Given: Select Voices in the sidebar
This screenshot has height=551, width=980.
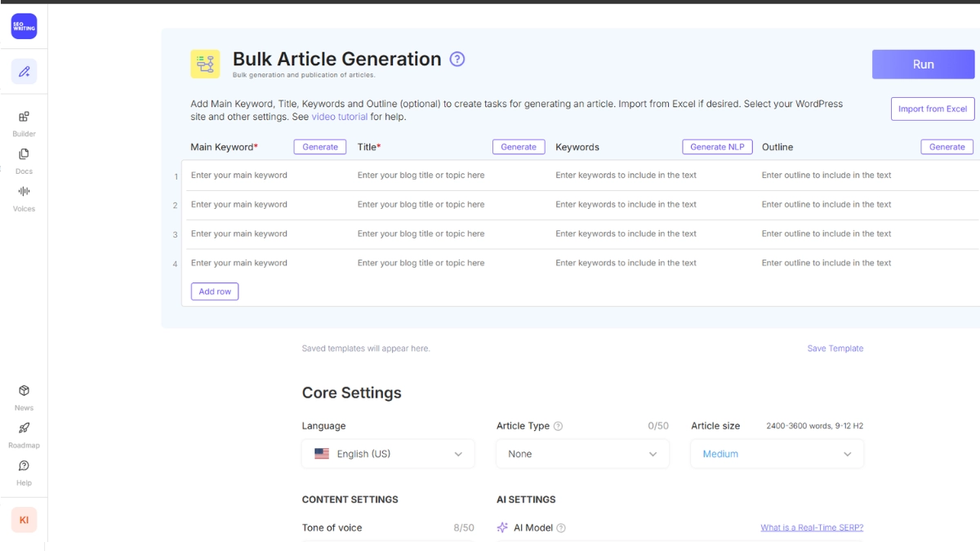Looking at the screenshot, I should pos(24,198).
